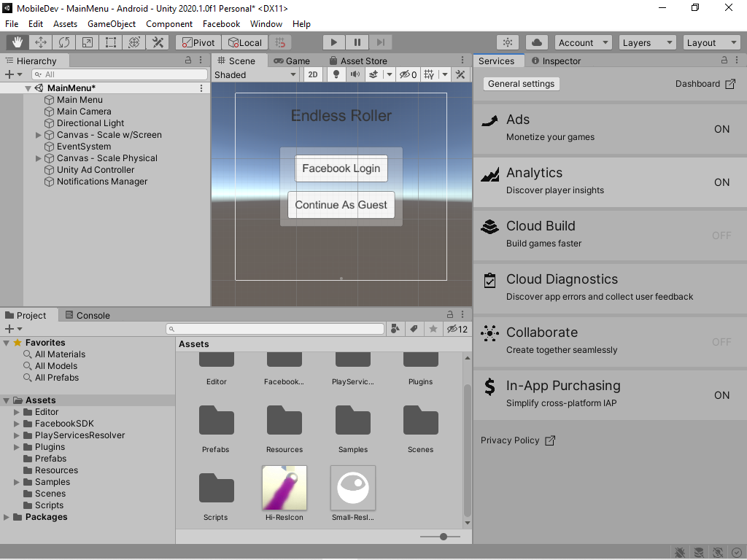Screen dimensions: 747x560
Task: Open the Layers dropdown
Action: pos(648,42)
